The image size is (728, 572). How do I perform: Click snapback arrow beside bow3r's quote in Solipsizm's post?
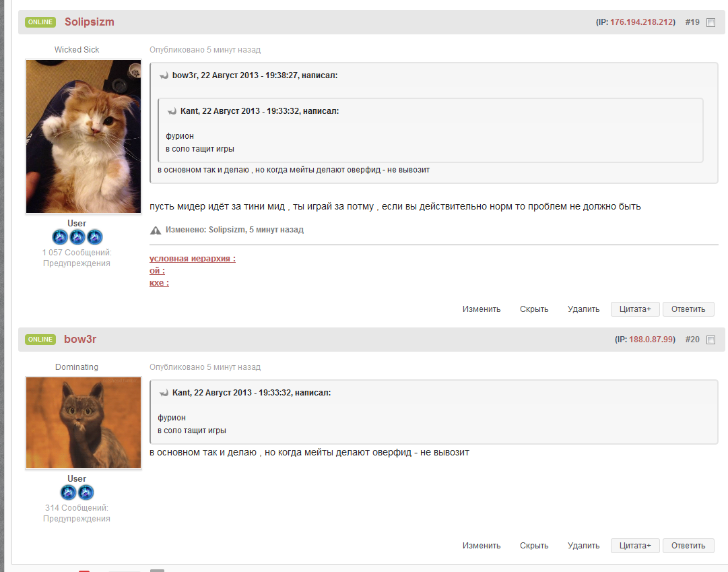pyautogui.click(x=164, y=76)
